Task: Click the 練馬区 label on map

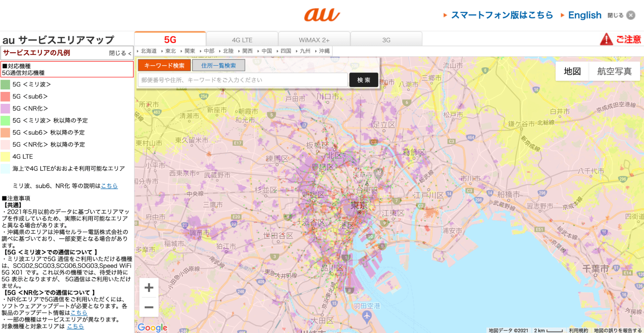Action: tap(277, 159)
